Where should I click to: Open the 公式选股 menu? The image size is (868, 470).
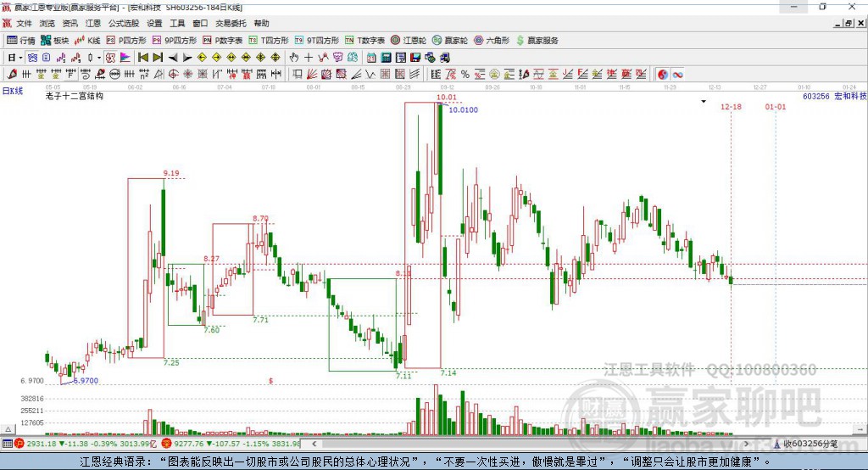tap(124, 23)
